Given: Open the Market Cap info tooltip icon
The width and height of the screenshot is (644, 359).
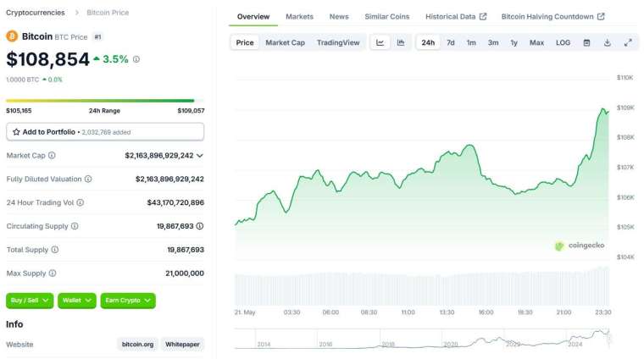Looking at the screenshot, I should tap(52, 156).
